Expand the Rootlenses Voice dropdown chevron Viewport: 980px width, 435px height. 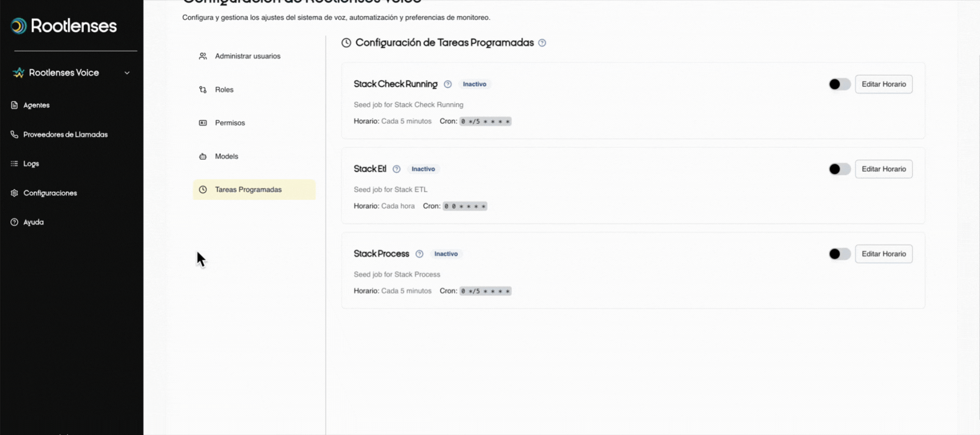tap(127, 73)
